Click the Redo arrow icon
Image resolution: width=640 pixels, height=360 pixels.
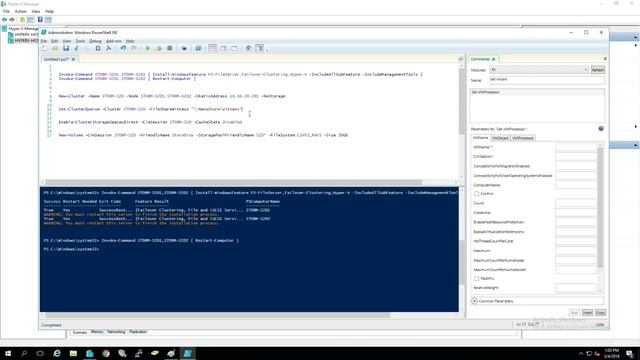[x=133, y=48]
